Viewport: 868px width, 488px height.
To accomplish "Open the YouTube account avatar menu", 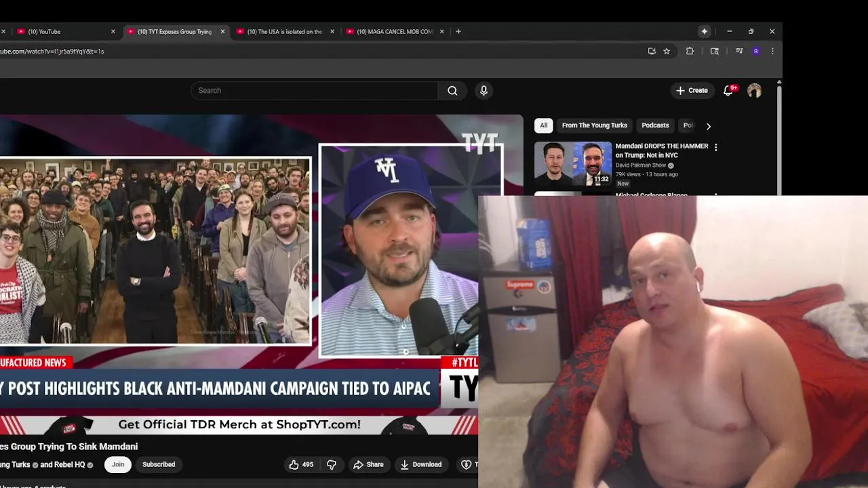I will pos(754,90).
